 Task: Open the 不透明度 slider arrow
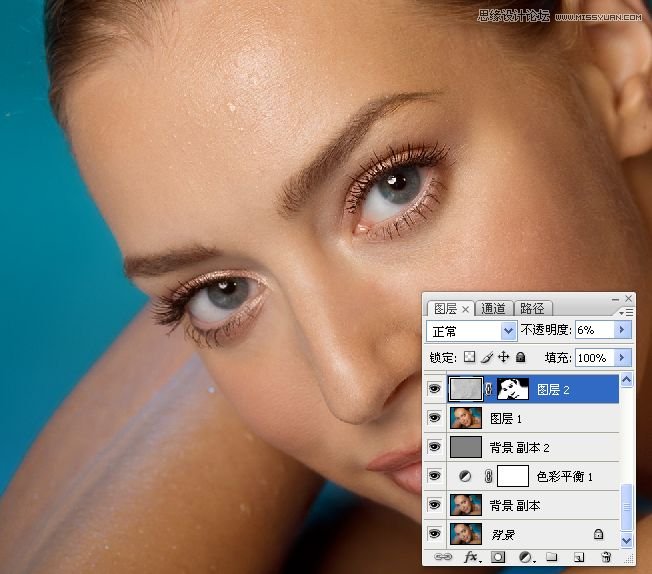tap(622, 330)
